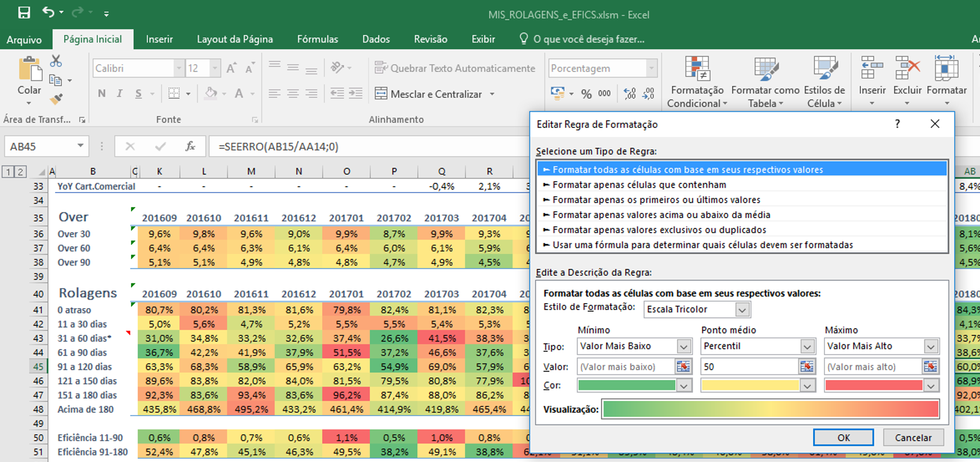Image resolution: width=980 pixels, height=462 pixels.
Task: Click the red Máximo color swatch
Action: tap(873, 386)
